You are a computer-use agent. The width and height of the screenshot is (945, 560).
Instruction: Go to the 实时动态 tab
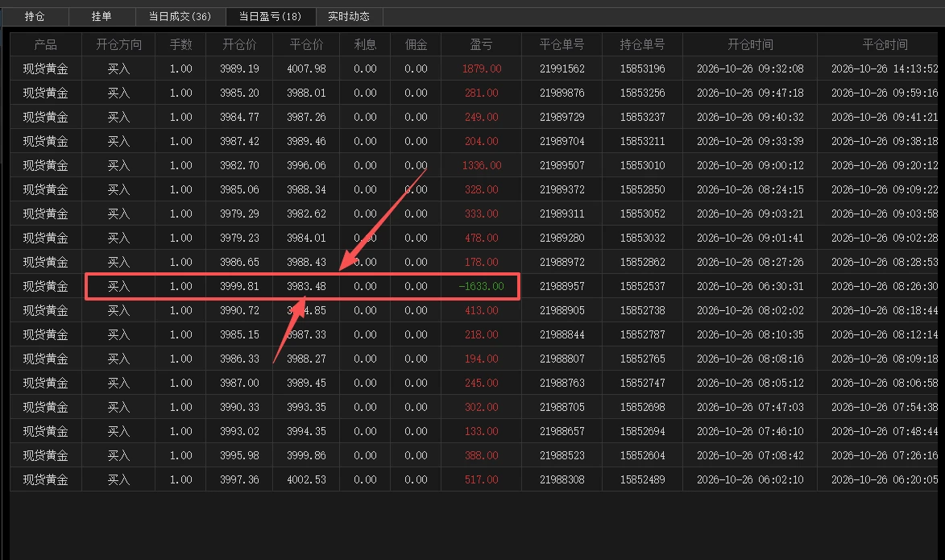tap(349, 16)
